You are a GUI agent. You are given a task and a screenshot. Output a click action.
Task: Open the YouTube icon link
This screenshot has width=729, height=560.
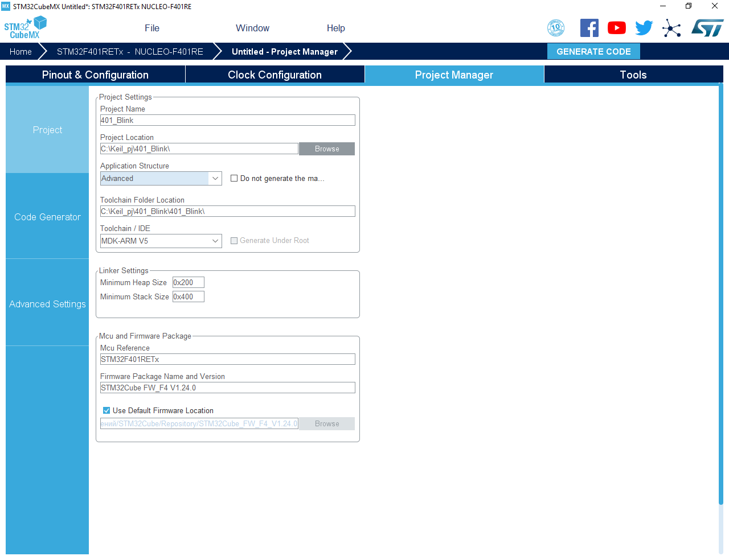[x=617, y=28]
